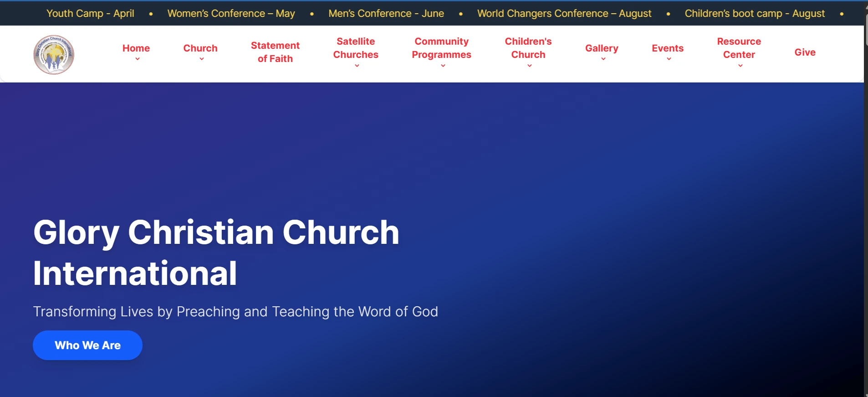Click Men's Conference - June announcement

click(x=386, y=14)
